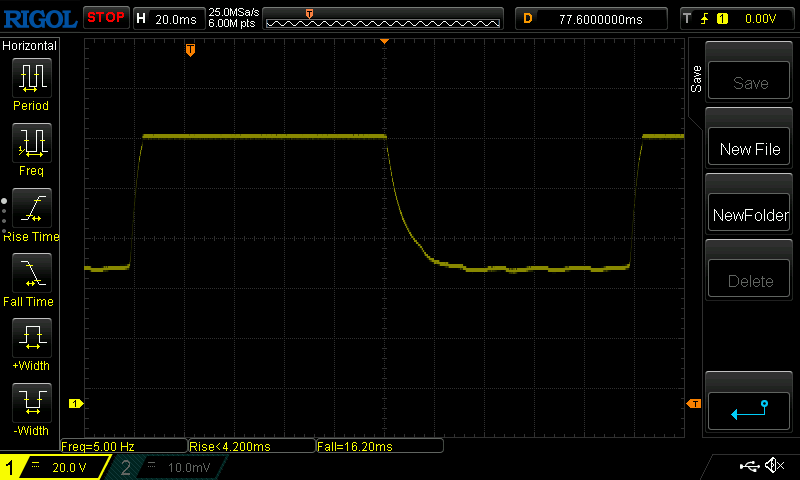Click the back arrow return icon
The image size is (800, 480).
click(749, 410)
